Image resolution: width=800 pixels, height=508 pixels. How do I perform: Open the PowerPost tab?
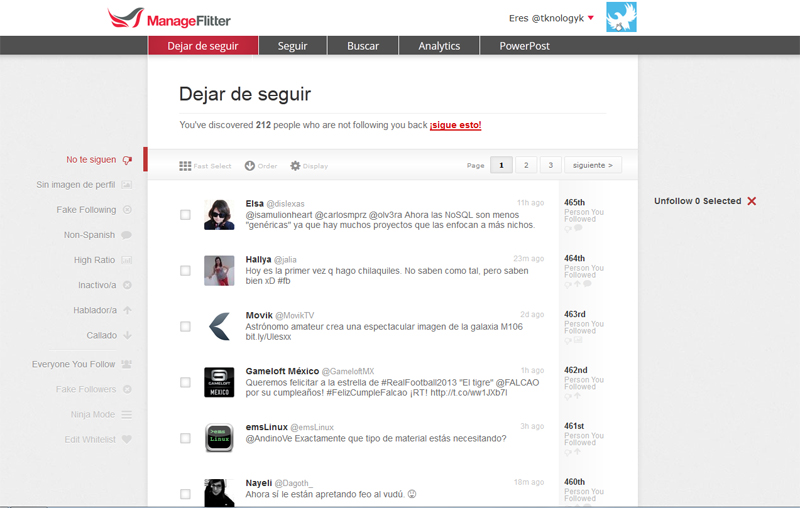[524, 46]
